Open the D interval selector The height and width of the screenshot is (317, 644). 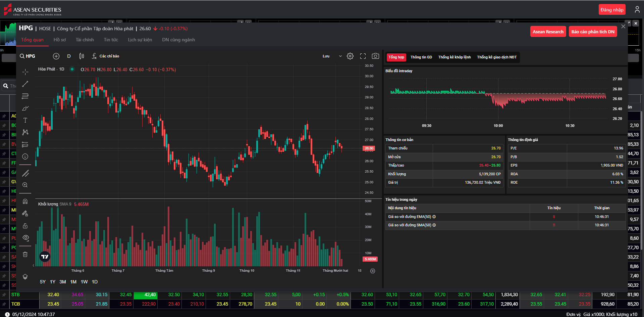click(x=69, y=56)
